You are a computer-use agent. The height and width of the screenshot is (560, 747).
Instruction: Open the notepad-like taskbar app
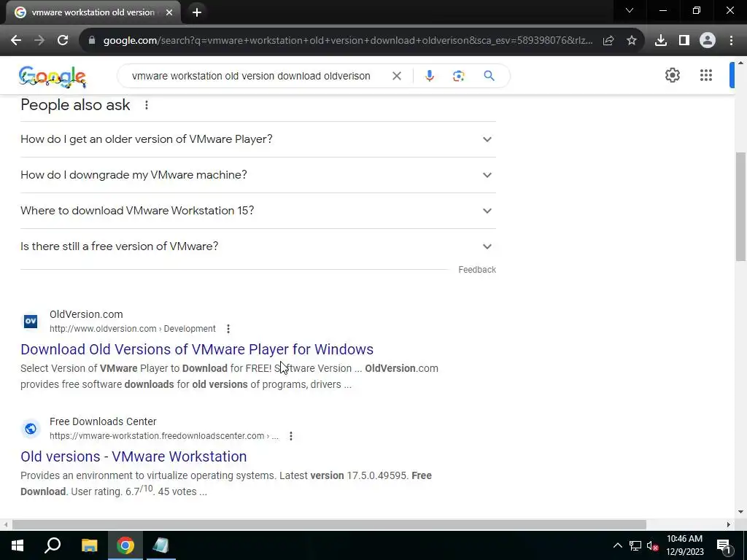click(x=160, y=545)
